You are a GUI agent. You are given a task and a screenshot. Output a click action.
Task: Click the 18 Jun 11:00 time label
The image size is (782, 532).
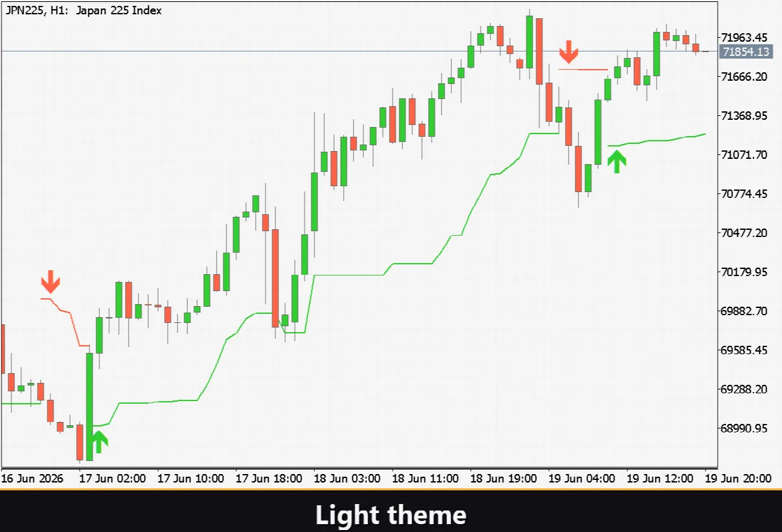pos(425,479)
